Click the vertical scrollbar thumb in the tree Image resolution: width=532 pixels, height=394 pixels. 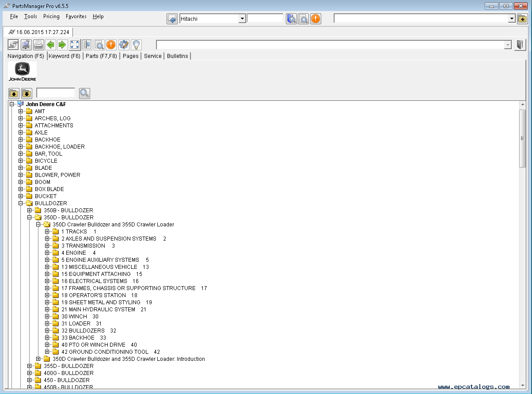(x=522, y=138)
